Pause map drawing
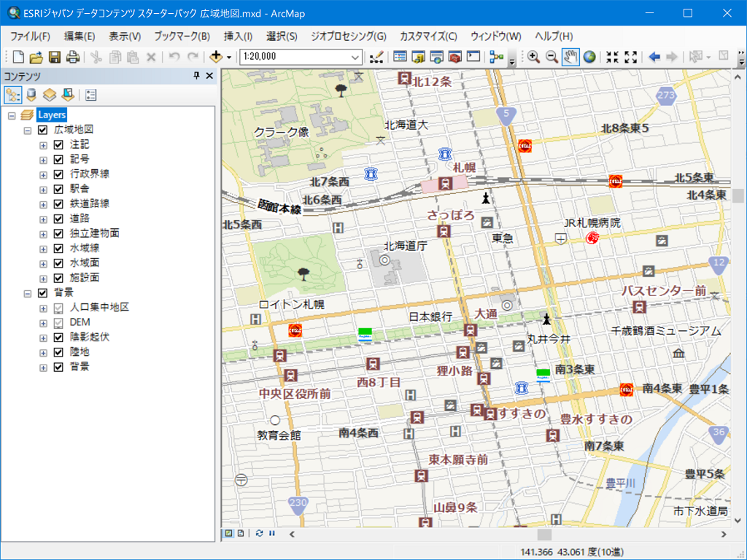This screenshot has height=560, width=747. pos(271,533)
